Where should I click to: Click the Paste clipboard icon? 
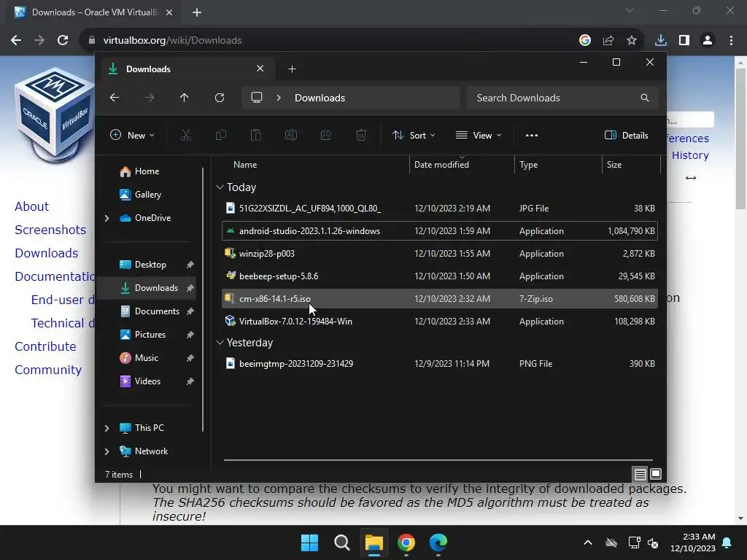point(256,135)
